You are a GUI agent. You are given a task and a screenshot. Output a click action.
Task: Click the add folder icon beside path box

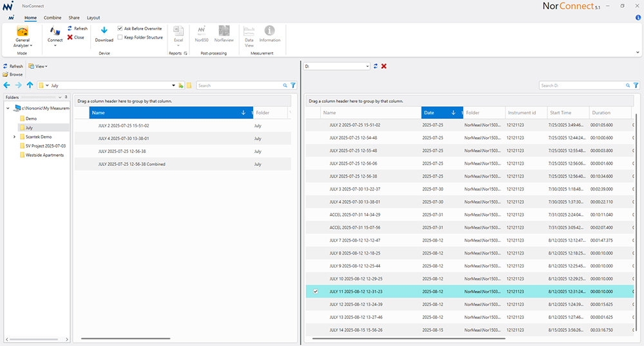pos(181,86)
